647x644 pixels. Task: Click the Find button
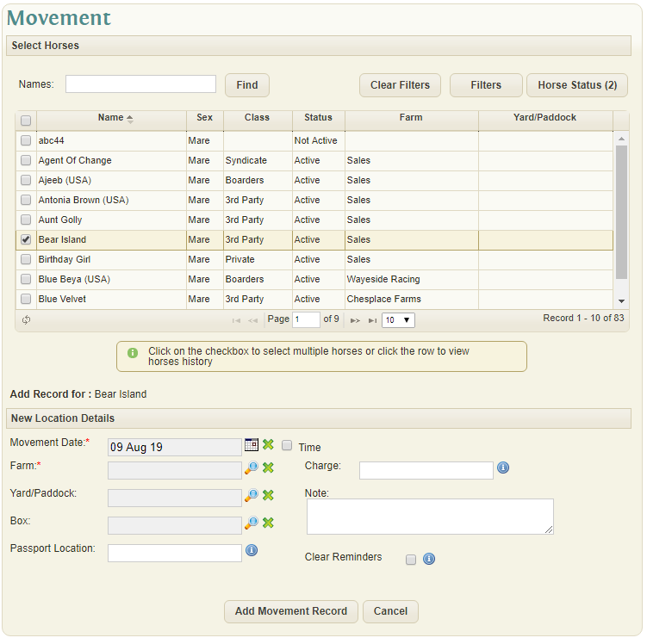click(x=247, y=85)
